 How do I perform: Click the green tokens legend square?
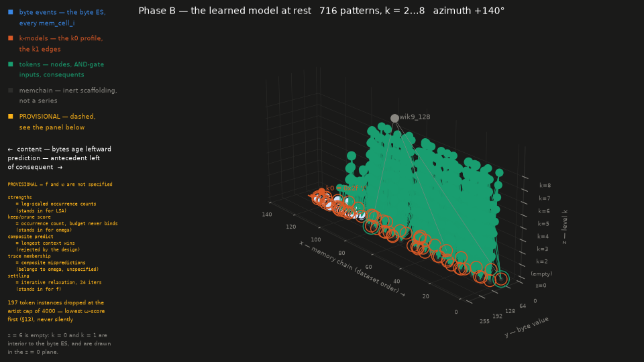click(x=11, y=64)
